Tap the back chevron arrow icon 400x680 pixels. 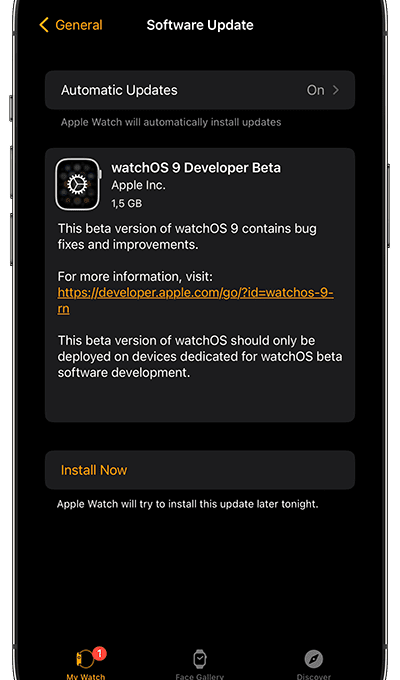point(44,25)
